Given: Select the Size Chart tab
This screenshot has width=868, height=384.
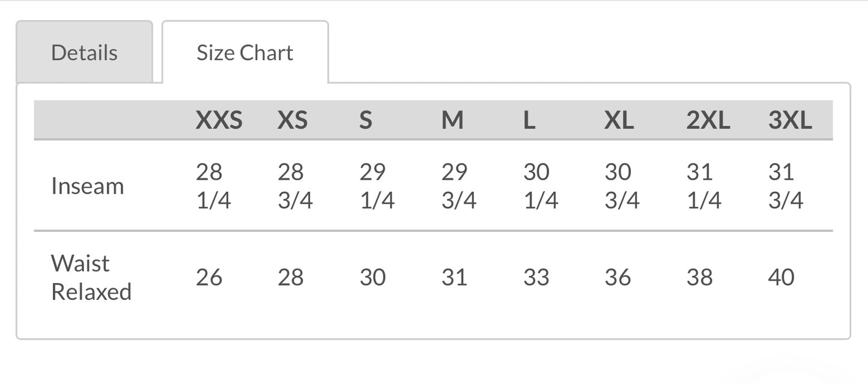Looking at the screenshot, I should point(245,53).
